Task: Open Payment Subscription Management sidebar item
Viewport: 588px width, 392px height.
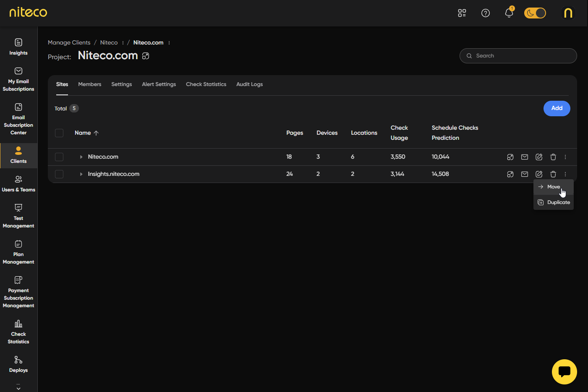Action: coord(18,292)
